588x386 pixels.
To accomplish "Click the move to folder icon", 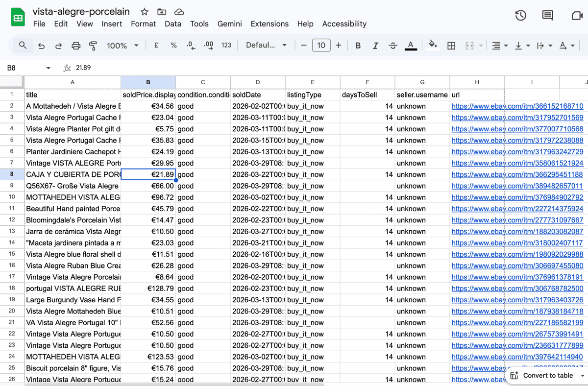I will pyautogui.click(x=162, y=12).
